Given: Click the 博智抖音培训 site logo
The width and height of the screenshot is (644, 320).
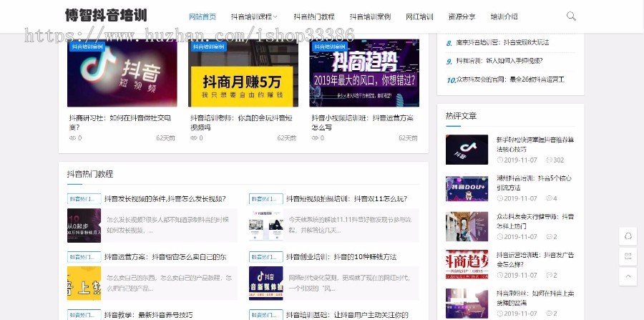Looking at the screenshot, I should tap(106, 16).
